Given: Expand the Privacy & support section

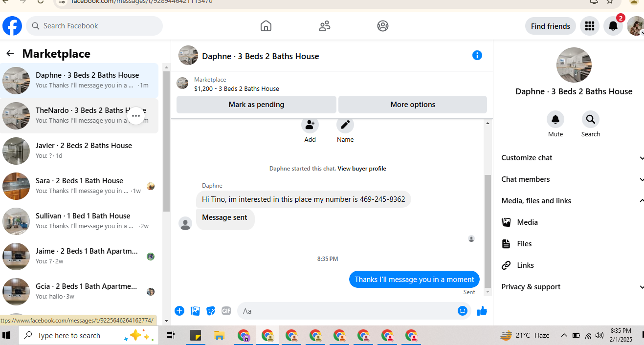Looking at the screenshot, I should pyautogui.click(x=571, y=287).
